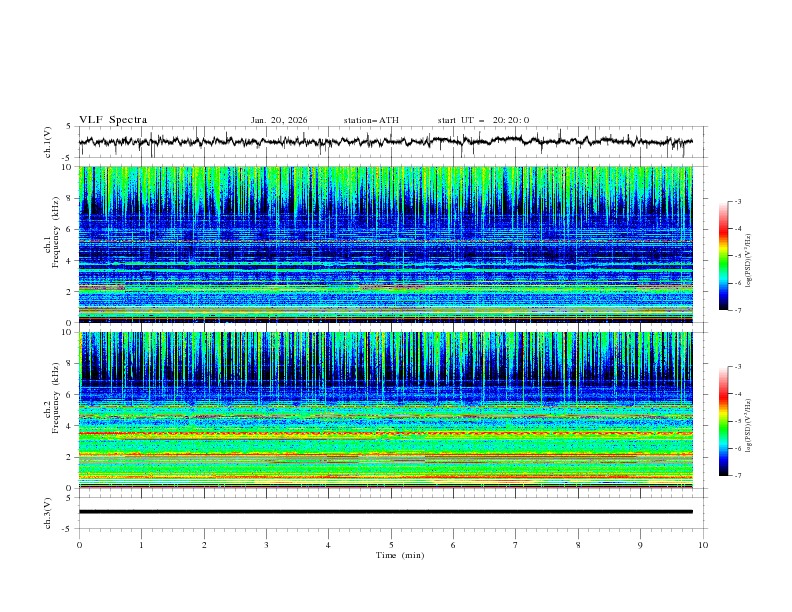Click time axis tick label "8"
Screen dimensions: 792x612
pos(578,545)
